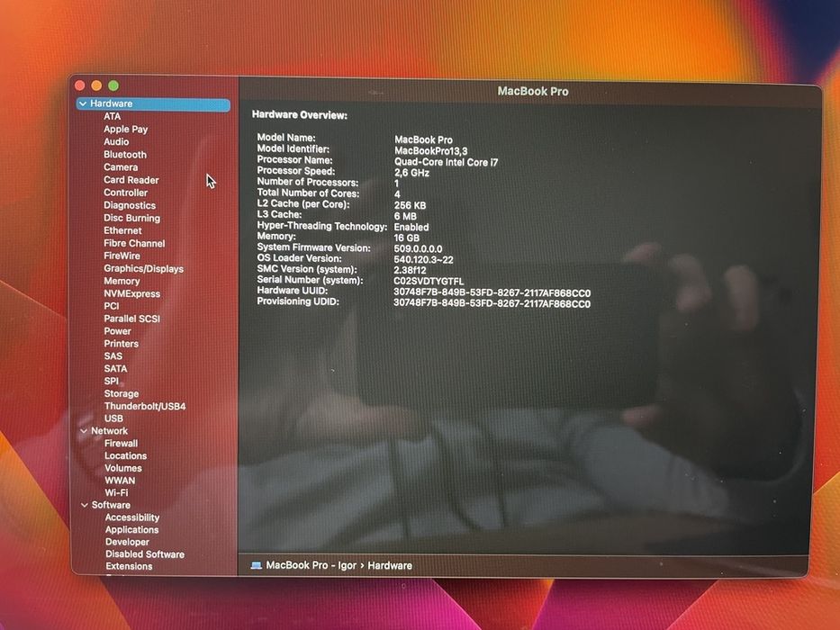Collapse the Software section chevron

84,505
